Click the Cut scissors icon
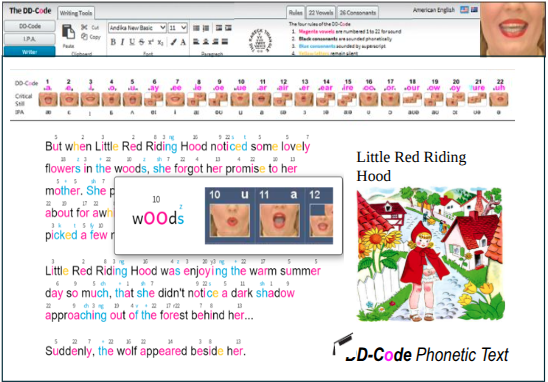 pos(84,27)
